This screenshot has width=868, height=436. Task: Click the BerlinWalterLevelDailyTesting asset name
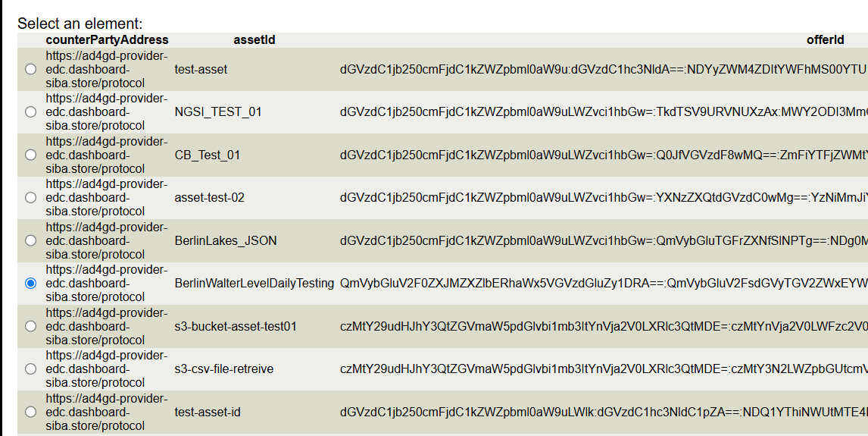[x=254, y=284]
